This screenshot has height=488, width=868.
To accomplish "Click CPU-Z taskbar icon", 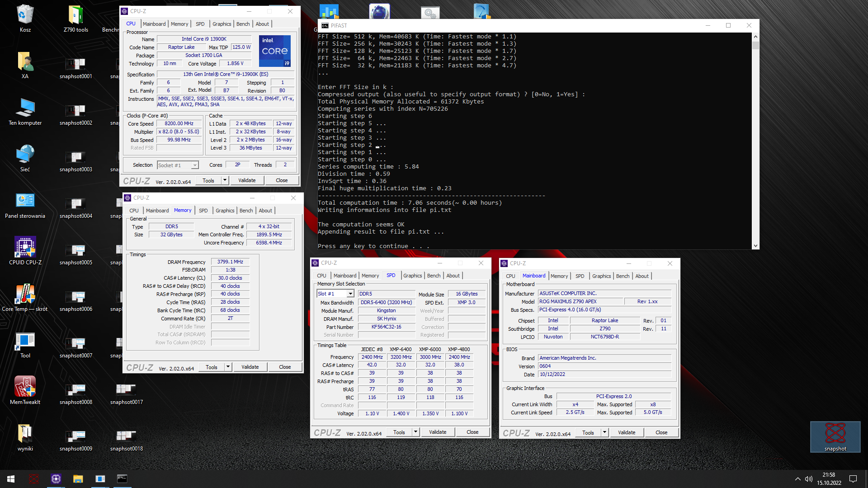I will (56, 479).
